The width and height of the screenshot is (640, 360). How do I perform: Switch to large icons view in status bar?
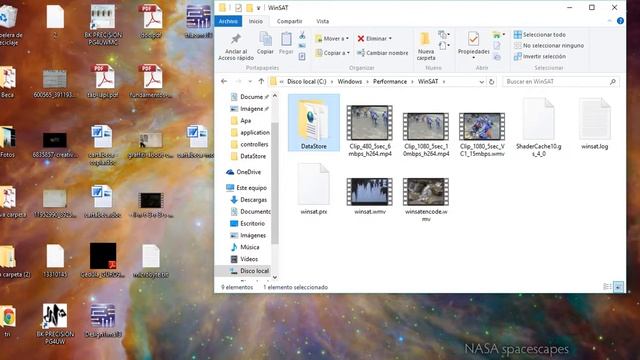(x=618, y=287)
